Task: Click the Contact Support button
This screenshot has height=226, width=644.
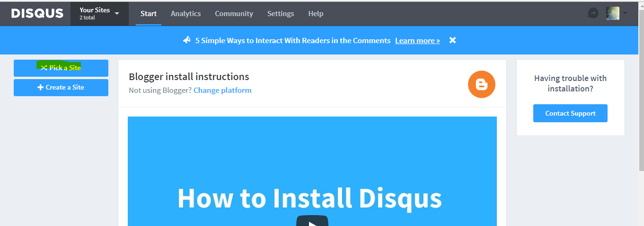Action: coord(570,113)
